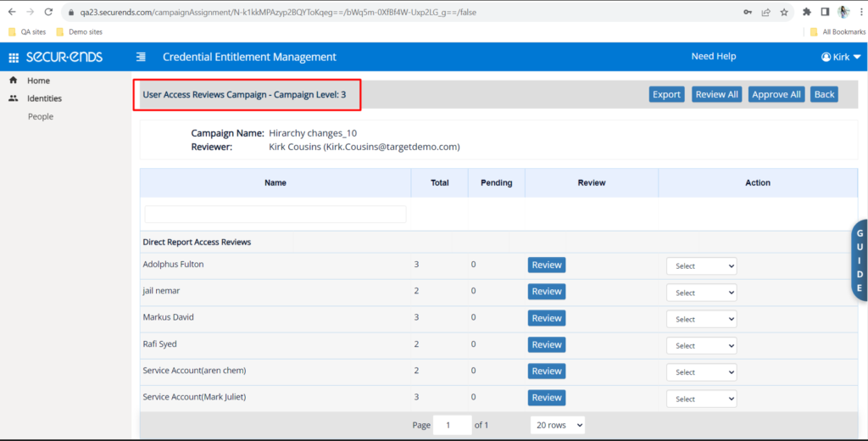
Task: Open the Demo sites bookmark folder
Action: click(79, 31)
